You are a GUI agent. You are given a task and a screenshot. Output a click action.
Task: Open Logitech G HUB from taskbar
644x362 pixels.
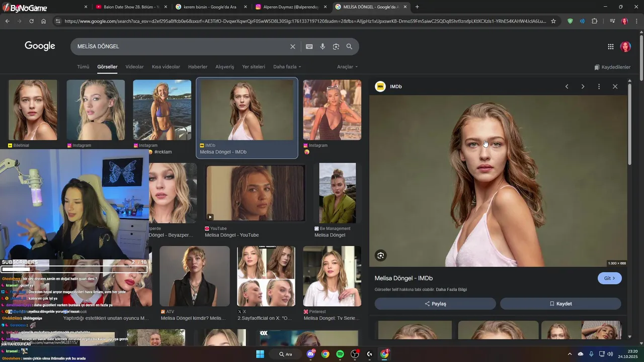point(370,354)
